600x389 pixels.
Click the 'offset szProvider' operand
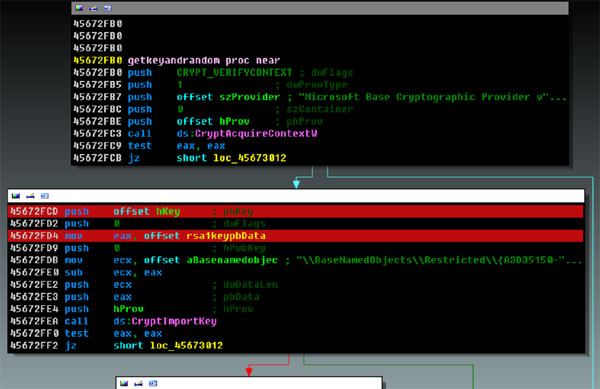tap(228, 97)
